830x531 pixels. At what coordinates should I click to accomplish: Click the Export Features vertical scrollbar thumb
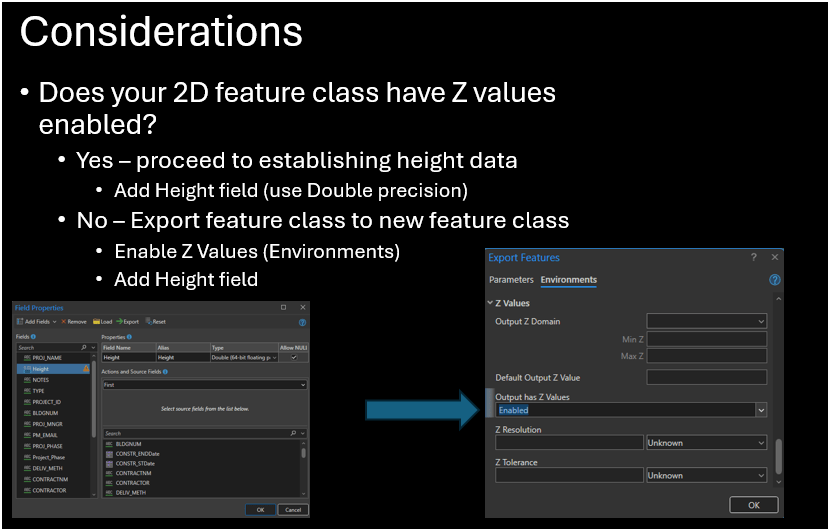pyautogui.click(x=778, y=456)
